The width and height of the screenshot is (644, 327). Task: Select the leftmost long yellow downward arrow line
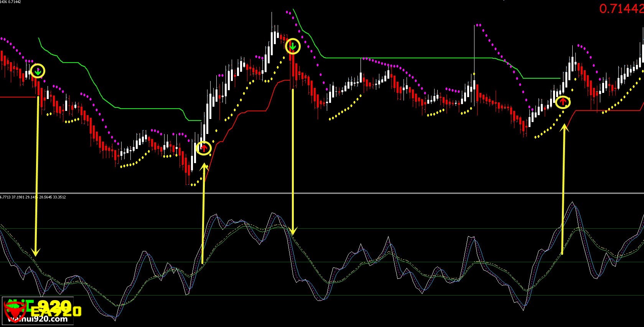[37, 173]
